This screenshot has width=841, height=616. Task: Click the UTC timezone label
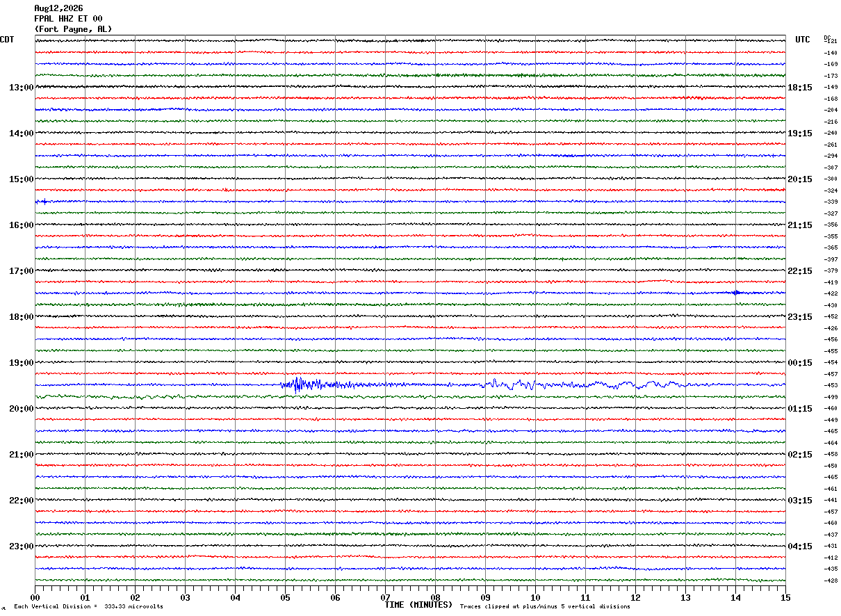tap(803, 40)
